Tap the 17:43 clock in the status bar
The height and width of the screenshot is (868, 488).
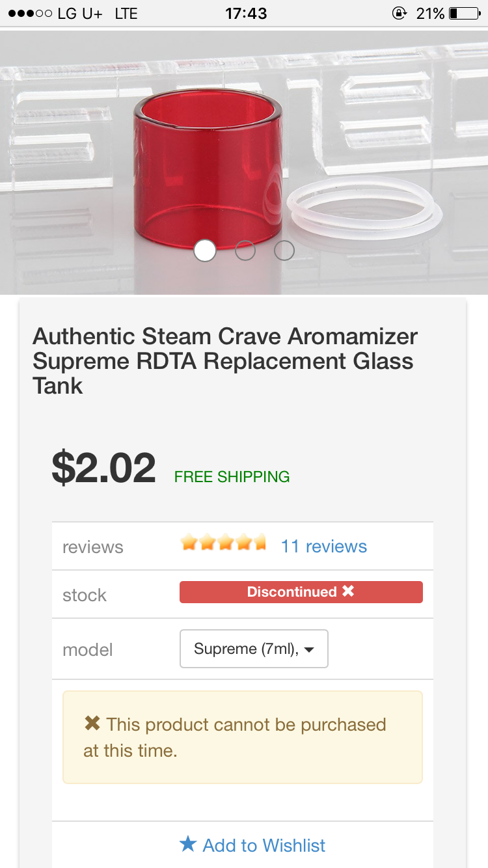pos(246,13)
